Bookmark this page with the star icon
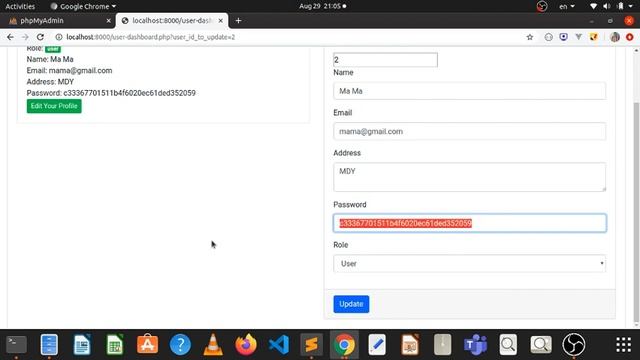This screenshot has height=360, width=640. click(x=530, y=37)
